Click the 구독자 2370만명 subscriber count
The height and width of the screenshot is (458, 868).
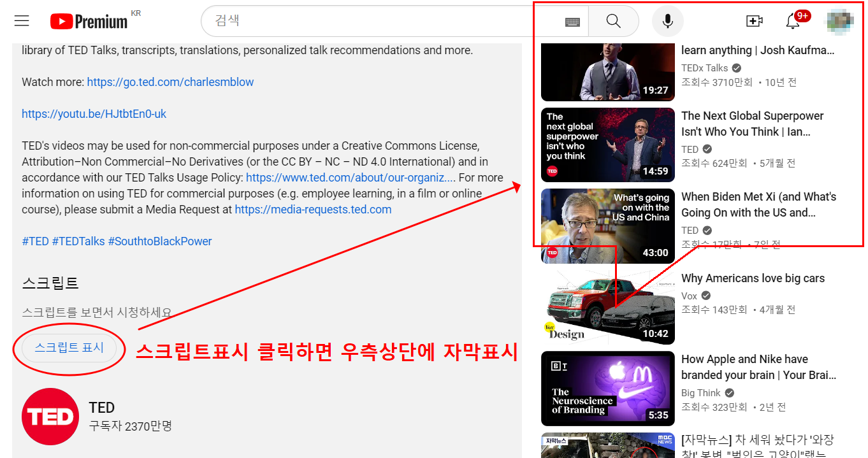click(x=131, y=426)
